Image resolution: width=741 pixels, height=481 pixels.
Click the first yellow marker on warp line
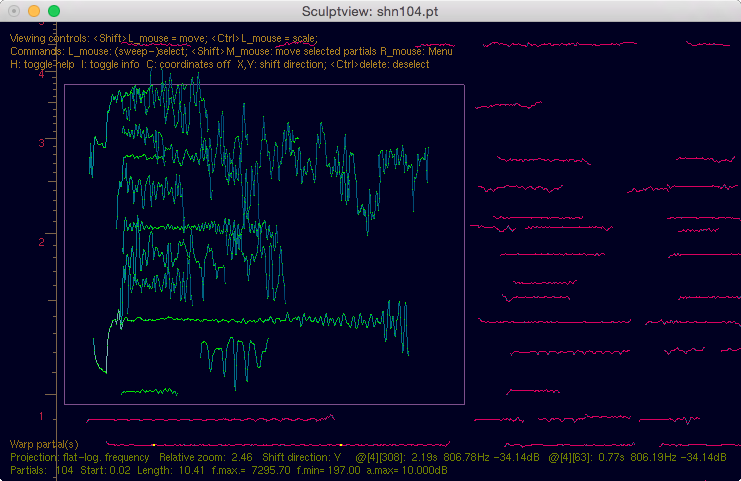click(x=154, y=444)
